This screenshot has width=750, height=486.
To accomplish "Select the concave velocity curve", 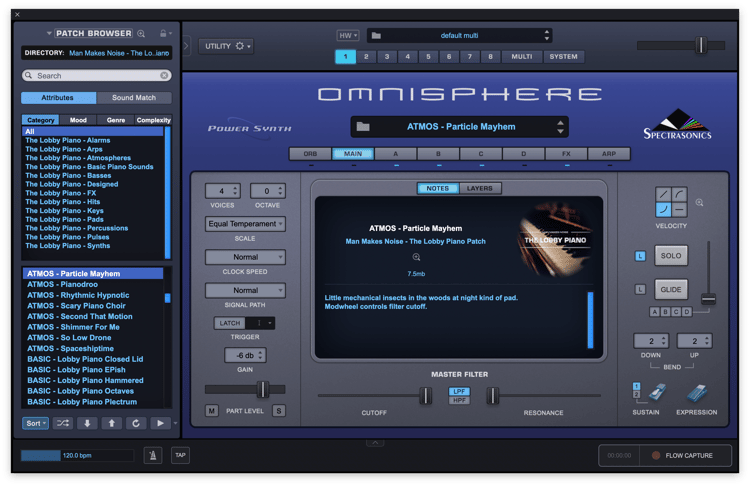I will [x=663, y=210].
